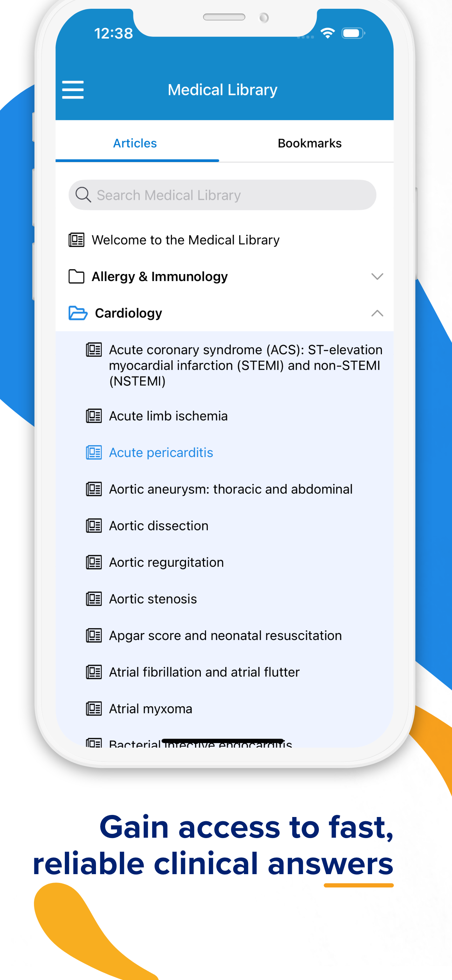The height and width of the screenshot is (980, 452).
Task: Click the search magnifier icon
Action: pyautogui.click(x=83, y=195)
